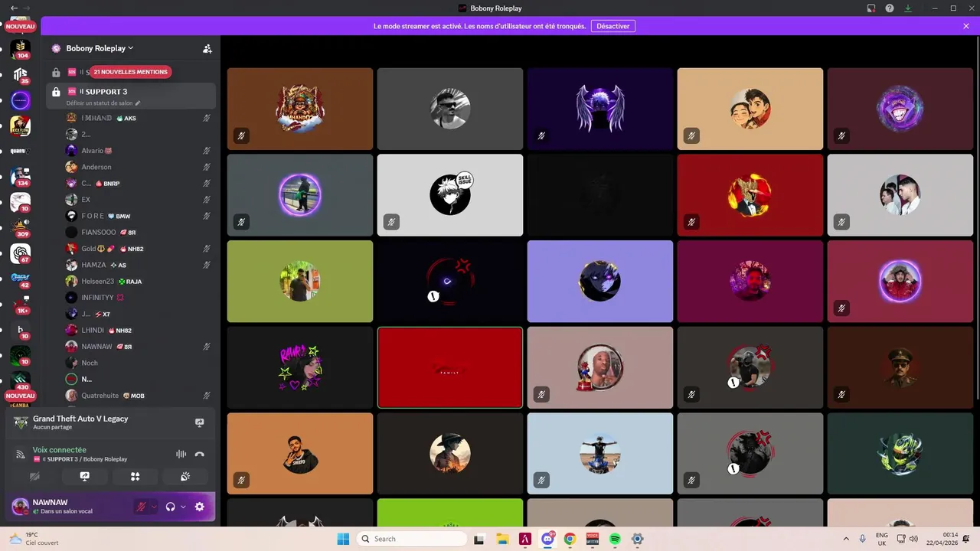Open the server with 309 badge
980x551 pixels.
point(21,227)
